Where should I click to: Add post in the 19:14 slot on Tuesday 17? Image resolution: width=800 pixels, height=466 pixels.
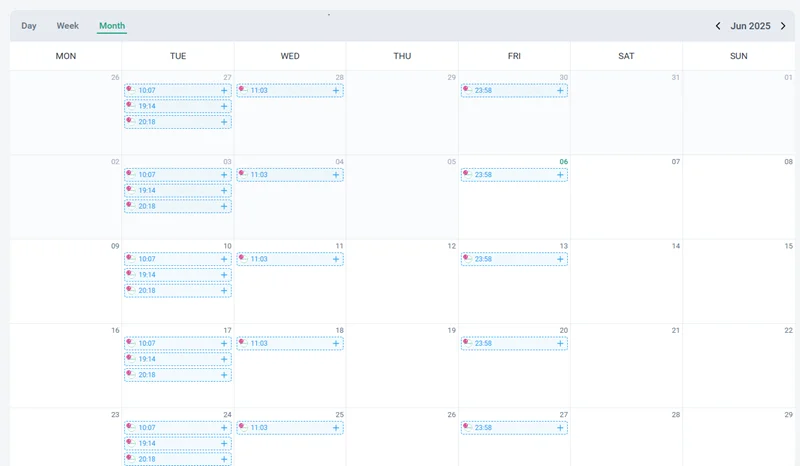coord(224,359)
